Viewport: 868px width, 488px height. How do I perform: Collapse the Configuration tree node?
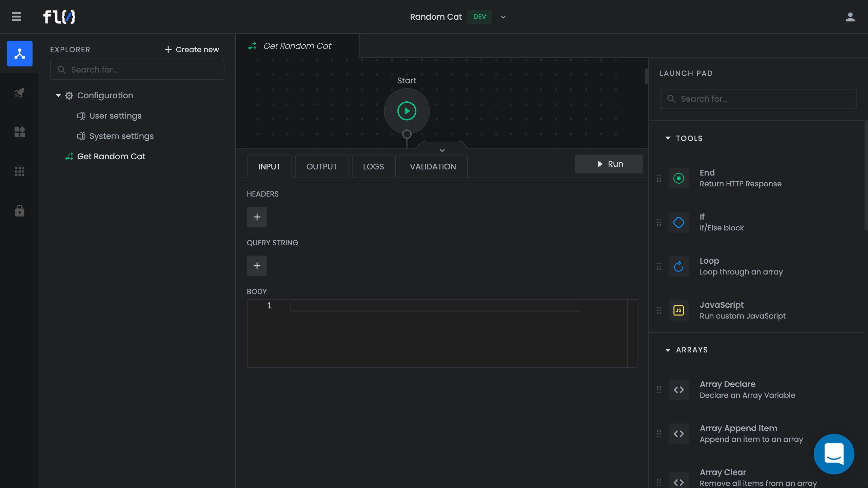(x=58, y=96)
